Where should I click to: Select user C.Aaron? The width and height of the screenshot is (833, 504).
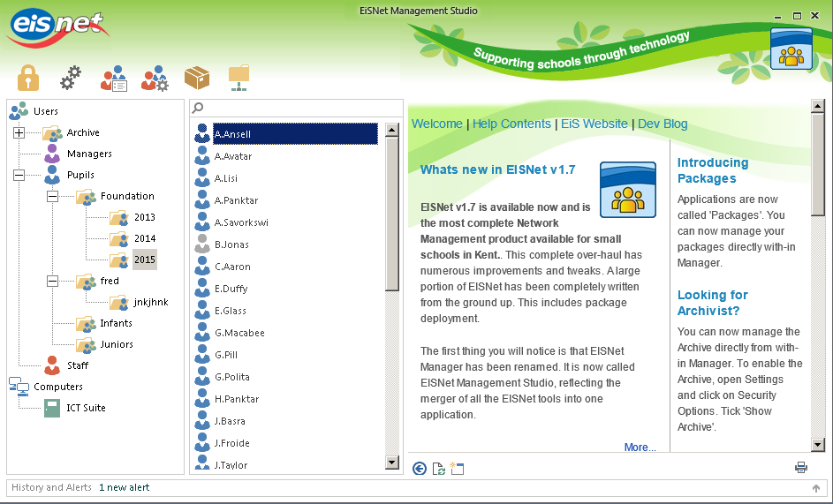(x=232, y=267)
